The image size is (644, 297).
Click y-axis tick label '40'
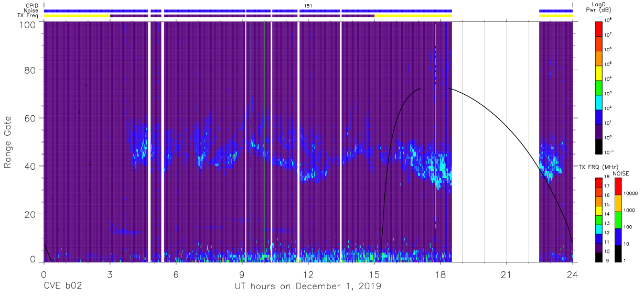(30, 166)
